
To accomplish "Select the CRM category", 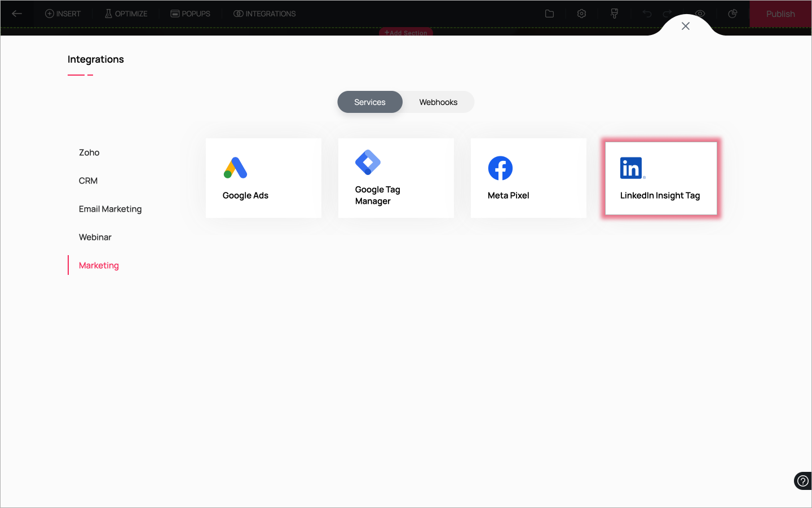I will click(88, 181).
